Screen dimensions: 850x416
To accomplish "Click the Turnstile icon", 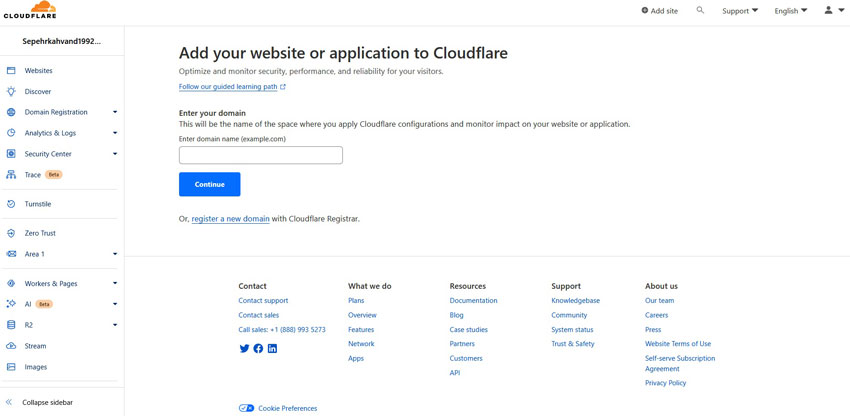I will tap(11, 204).
